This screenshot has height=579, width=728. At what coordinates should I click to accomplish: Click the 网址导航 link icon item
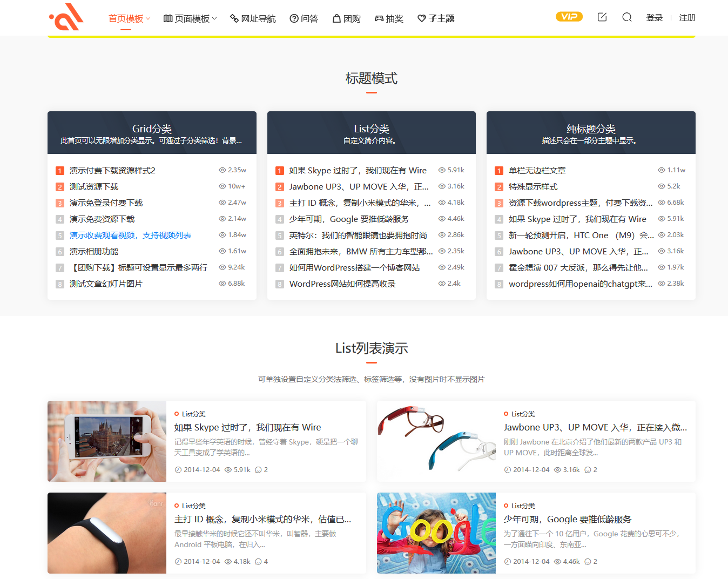pyautogui.click(x=253, y=19)
